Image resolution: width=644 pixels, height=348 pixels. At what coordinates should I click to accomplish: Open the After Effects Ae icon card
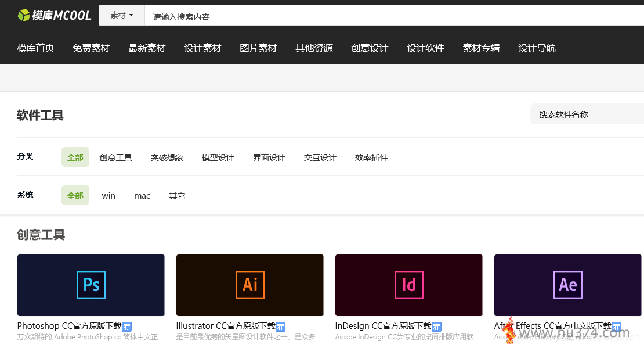pyautogui.click(x=567, y=285)
